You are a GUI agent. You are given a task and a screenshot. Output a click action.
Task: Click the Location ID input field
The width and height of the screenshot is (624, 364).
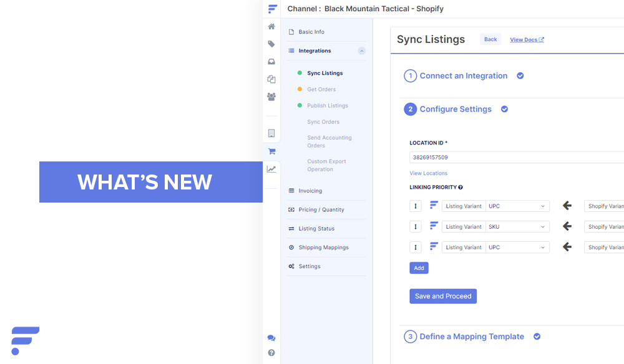pos(517,157)
